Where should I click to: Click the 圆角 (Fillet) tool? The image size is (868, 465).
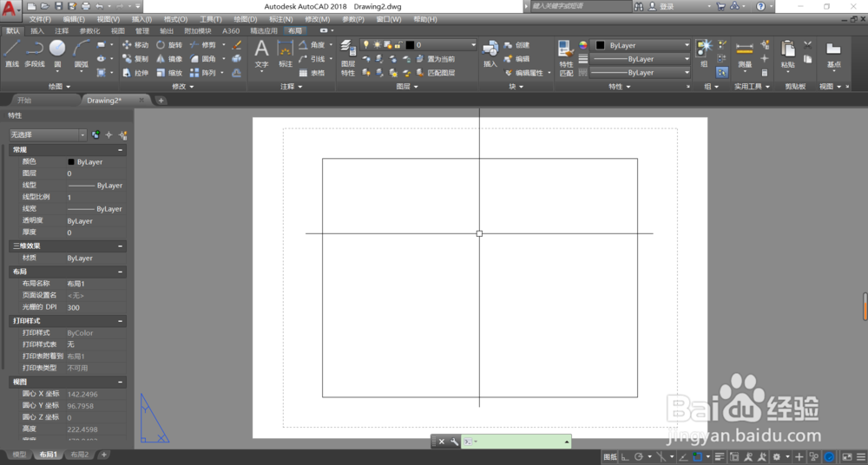[202, 59]
